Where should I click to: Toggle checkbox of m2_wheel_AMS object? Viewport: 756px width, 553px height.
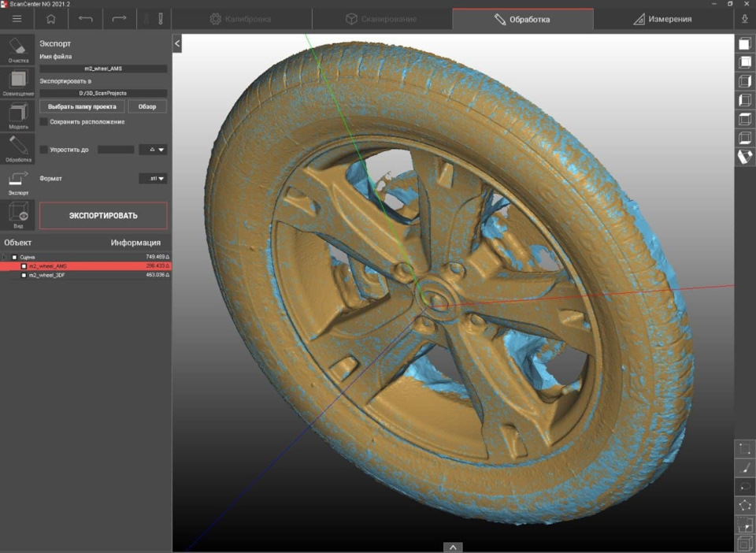(x=24, y=266)
